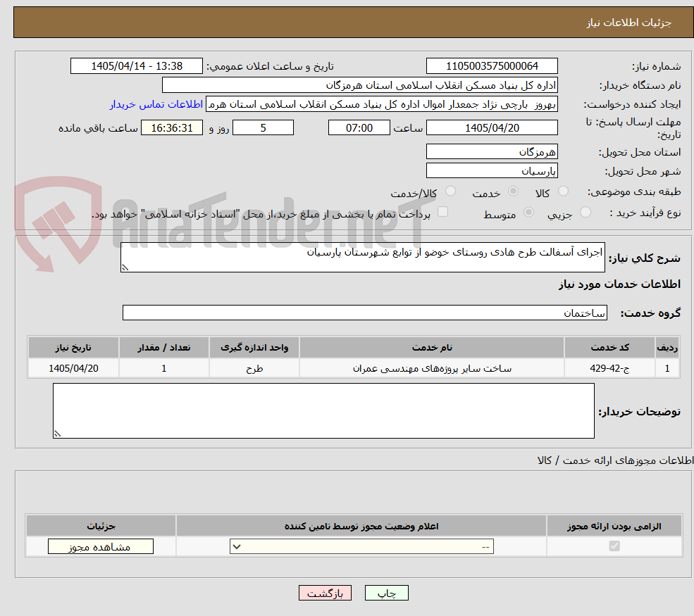Image resolution: width=694 pixels, height=616 pixels.
Task: Open the اطلاعات تماس خریدار link
Action: point(156,104)
